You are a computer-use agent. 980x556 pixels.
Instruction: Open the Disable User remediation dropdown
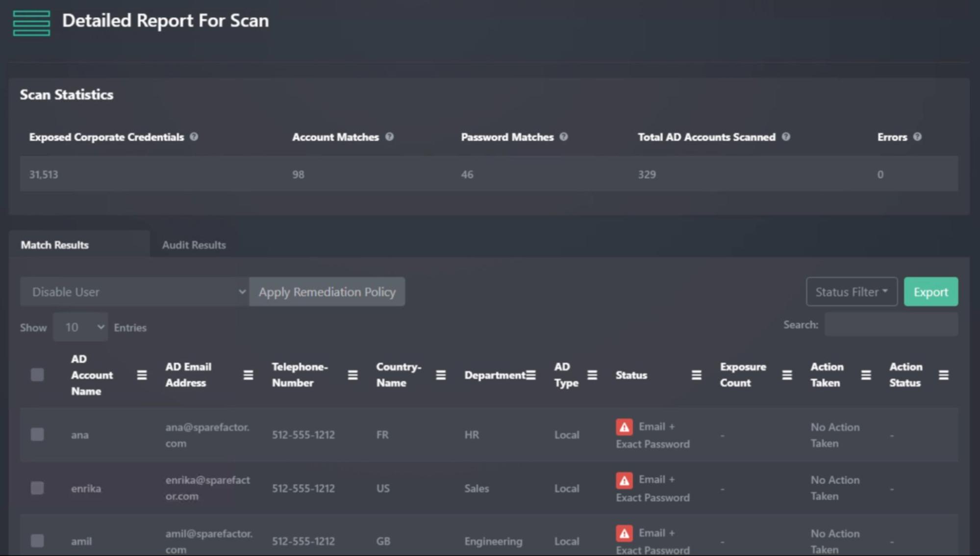click(x=135, y=291)
